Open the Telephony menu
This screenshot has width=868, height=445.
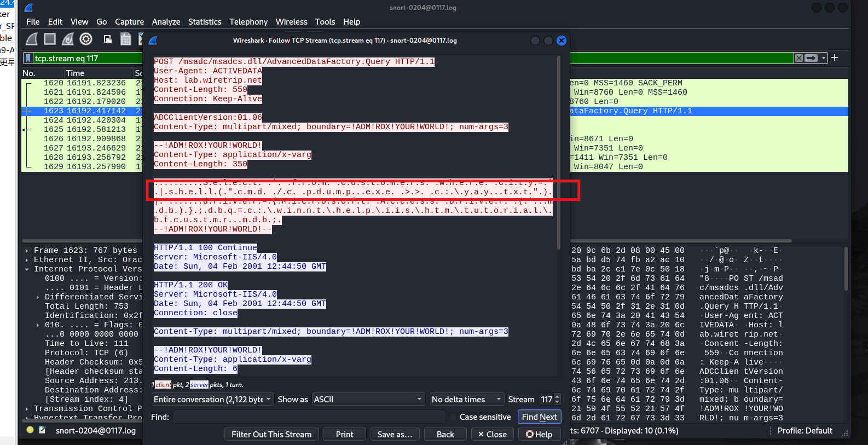[x=248, y=22]
